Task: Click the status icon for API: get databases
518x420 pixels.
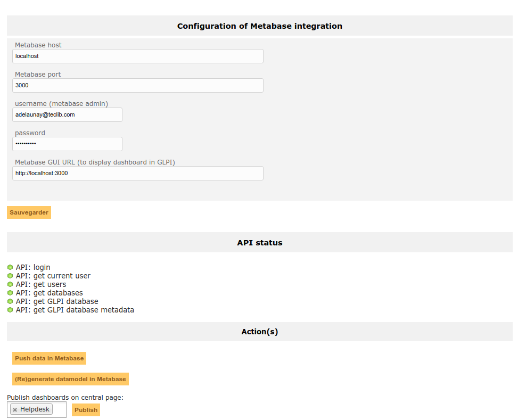Action: pyautogui.click(x=10, y=293)
